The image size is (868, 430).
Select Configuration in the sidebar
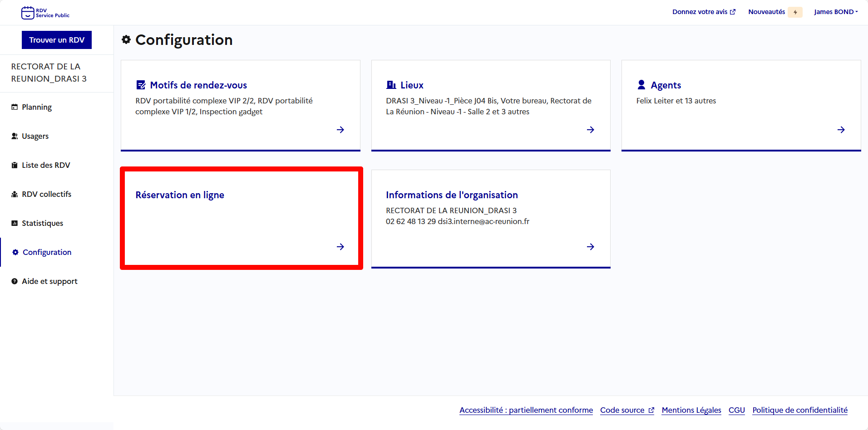tap(47, 252)
